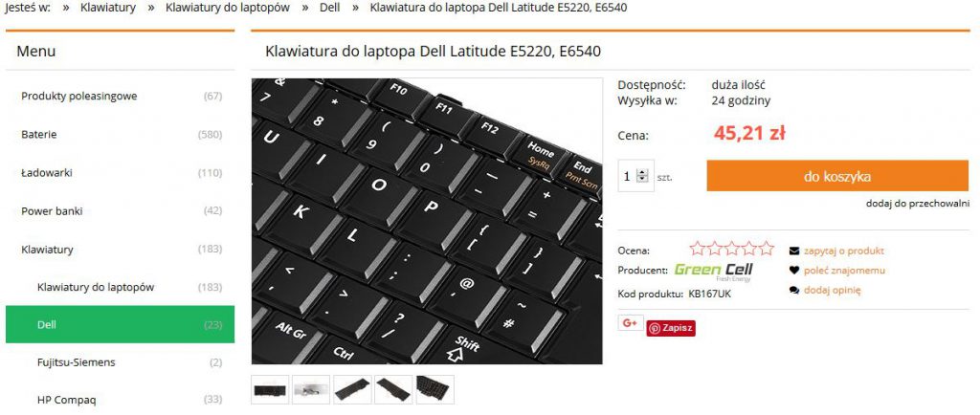Image resolution: width=980 pixels, height=415 pixels.
Task: Click the heart icon beside poleć znajomemu
Action: (794, 271)
